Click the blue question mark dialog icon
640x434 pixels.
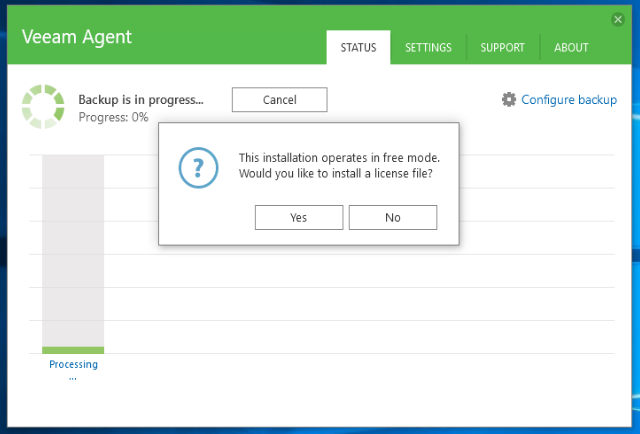click(198, 168)
